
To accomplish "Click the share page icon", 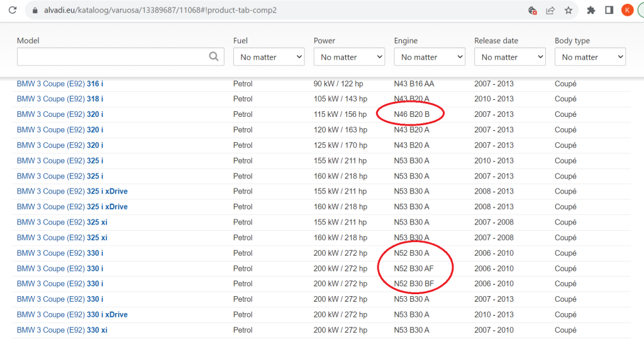I will coord(550,10).
